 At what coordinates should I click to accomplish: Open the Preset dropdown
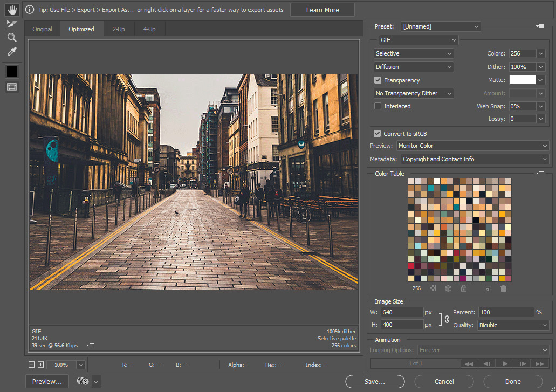point(441,26)
